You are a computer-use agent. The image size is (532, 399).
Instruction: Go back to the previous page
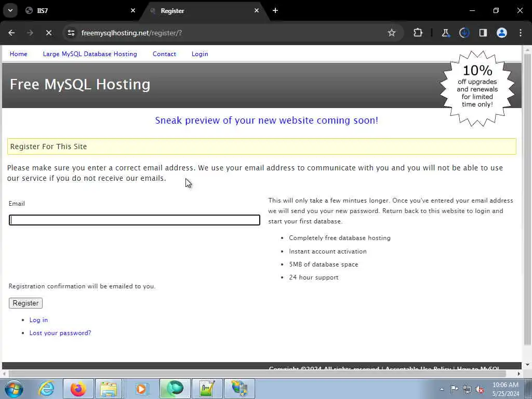[11, 33]
